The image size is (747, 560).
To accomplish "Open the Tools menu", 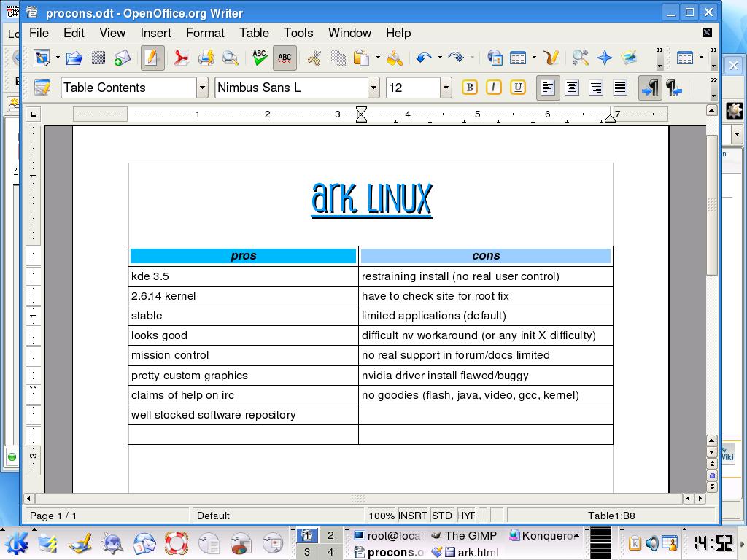I will pos(298,33).
